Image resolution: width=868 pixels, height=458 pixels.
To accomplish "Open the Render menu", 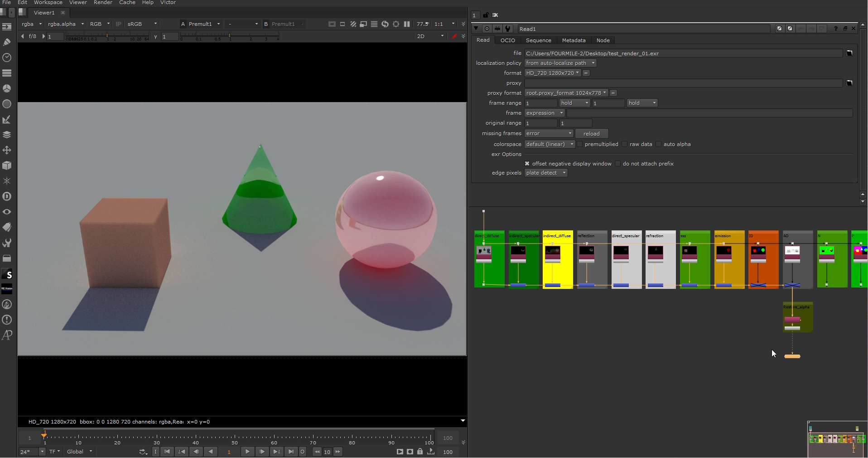I will coord(103,3).
